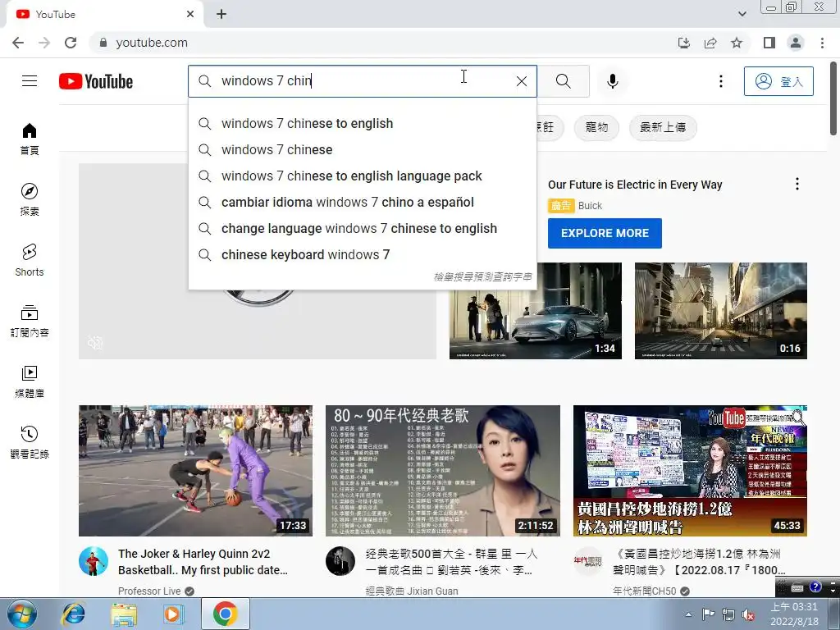Unmute the ad video via muted speaker icon

pos(95,342)
